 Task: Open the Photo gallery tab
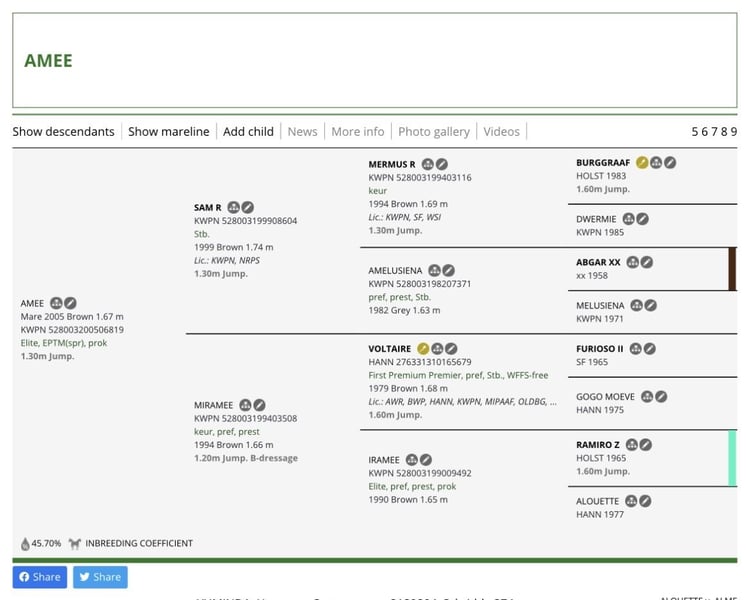[x=433, y=131]
